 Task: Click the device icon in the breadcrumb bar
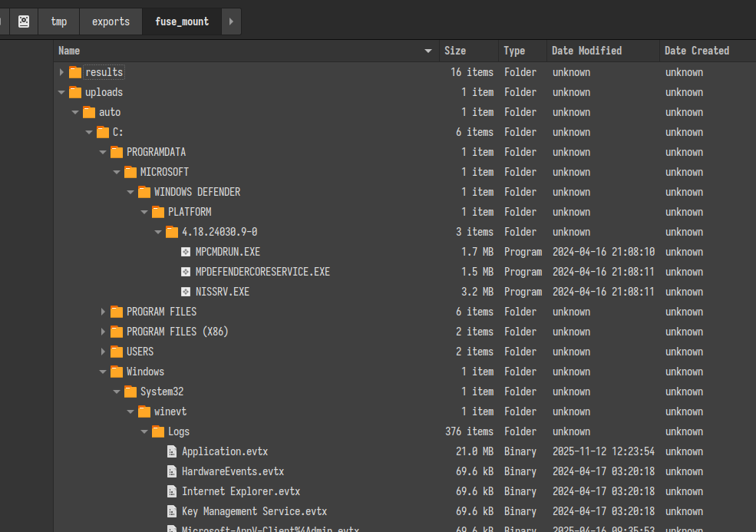23,21
